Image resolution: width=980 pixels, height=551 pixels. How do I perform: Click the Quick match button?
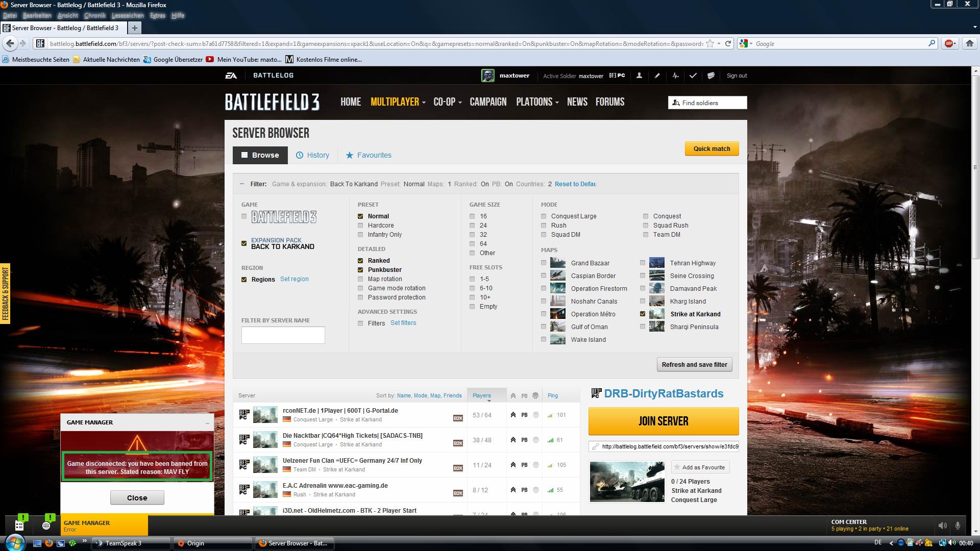tap(712, 149)
